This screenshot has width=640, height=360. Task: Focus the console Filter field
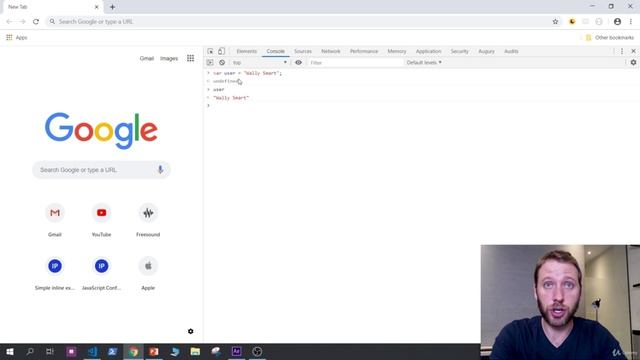tap(355, 62)
